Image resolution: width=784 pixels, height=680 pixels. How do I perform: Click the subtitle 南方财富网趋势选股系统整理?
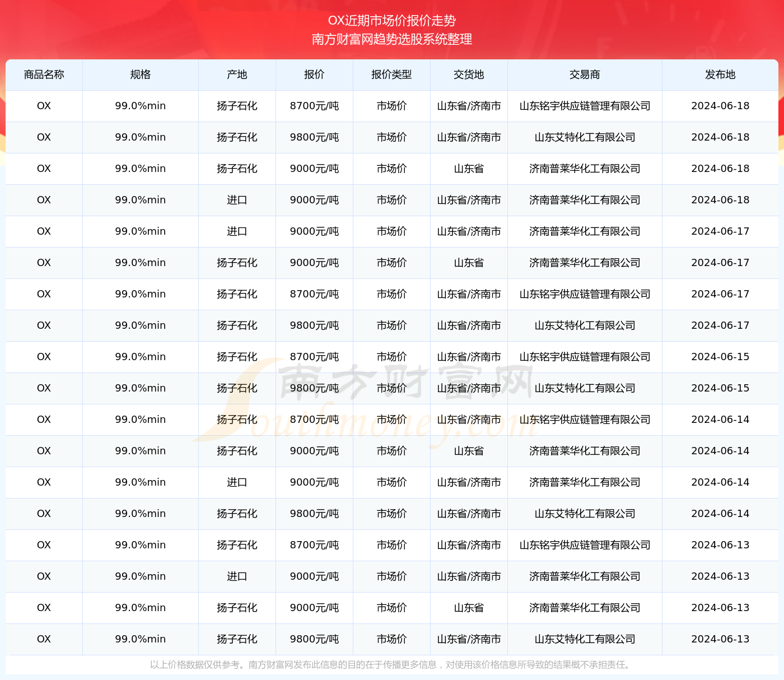(392, 39)
